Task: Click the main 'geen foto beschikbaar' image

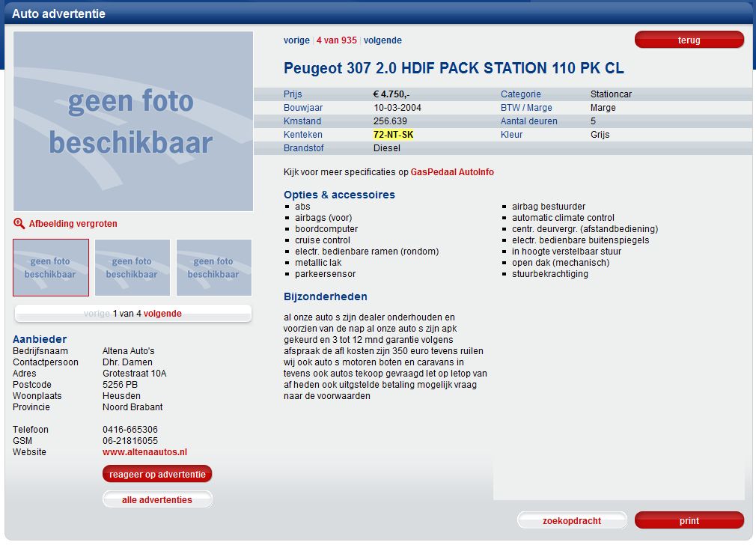Action: pos(133,121)
